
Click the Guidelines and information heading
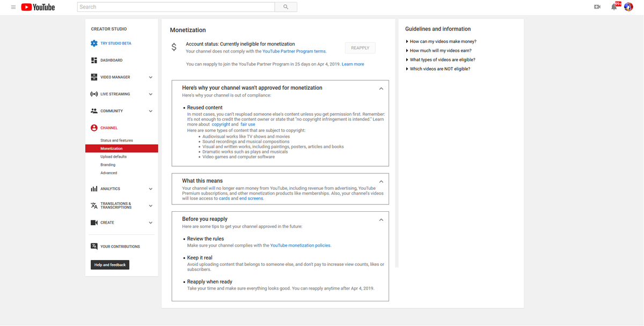pyautogui.click(x=438, y=29)
